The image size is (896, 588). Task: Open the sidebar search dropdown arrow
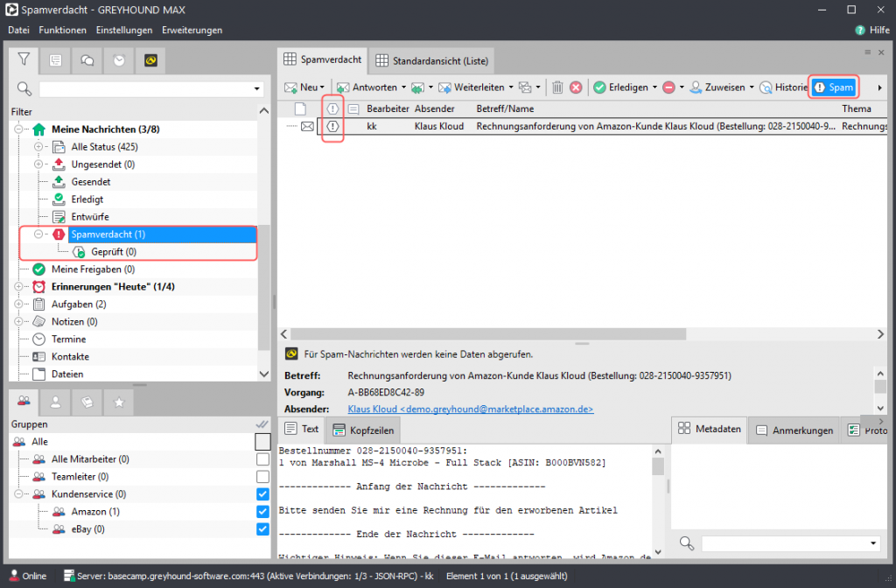tap(256, 88)
